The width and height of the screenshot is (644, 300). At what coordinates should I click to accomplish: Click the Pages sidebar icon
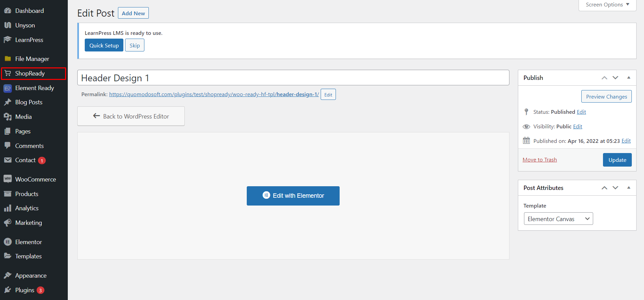(8, 131)
